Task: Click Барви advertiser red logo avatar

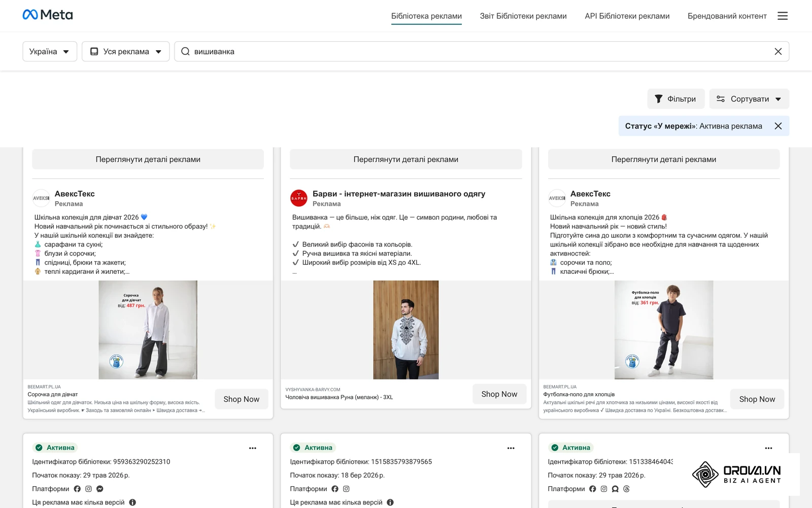Action: (299, 198)
